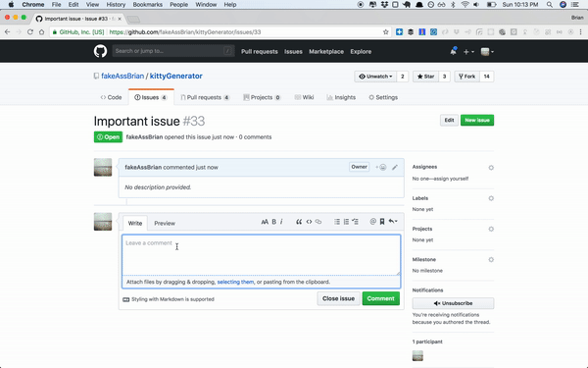Star the kittyGenerator repository
The width and height of the screenshot is (588, 368).
click(425, 77)
